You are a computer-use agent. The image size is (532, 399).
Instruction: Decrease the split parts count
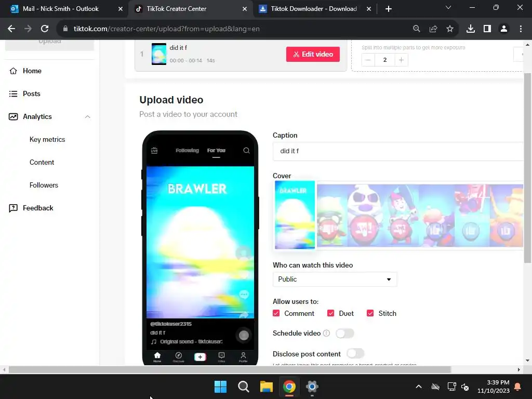(x=368, y=60)
